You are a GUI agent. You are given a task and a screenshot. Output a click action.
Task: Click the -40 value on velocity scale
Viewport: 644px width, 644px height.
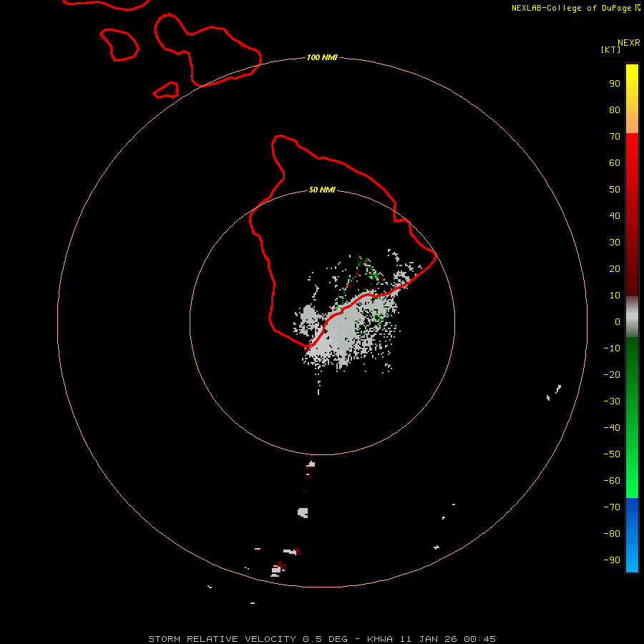coord(612,428)
